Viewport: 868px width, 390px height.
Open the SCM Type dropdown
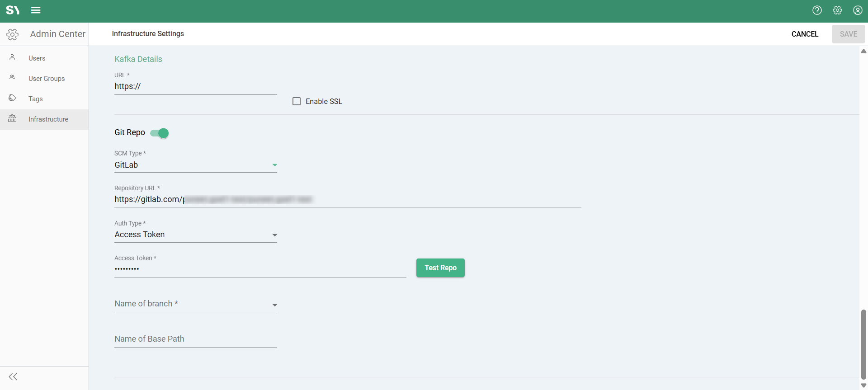[195, 165]
